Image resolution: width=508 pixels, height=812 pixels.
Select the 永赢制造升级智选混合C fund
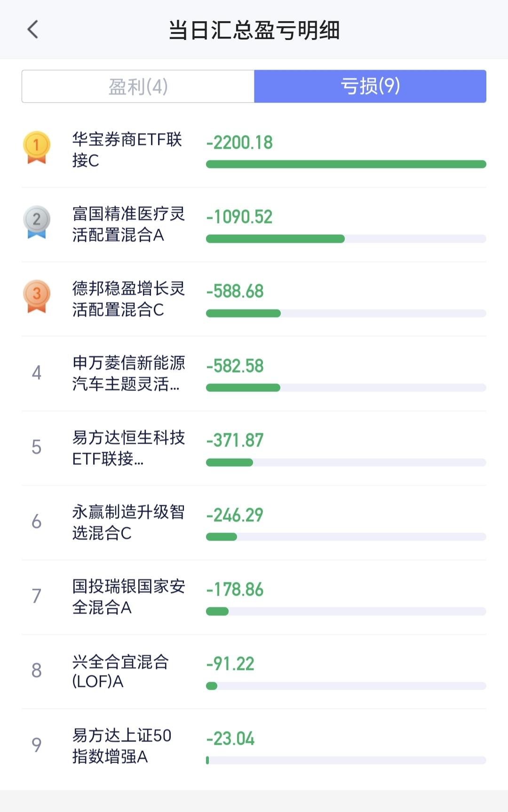click(x=254, y=523)
